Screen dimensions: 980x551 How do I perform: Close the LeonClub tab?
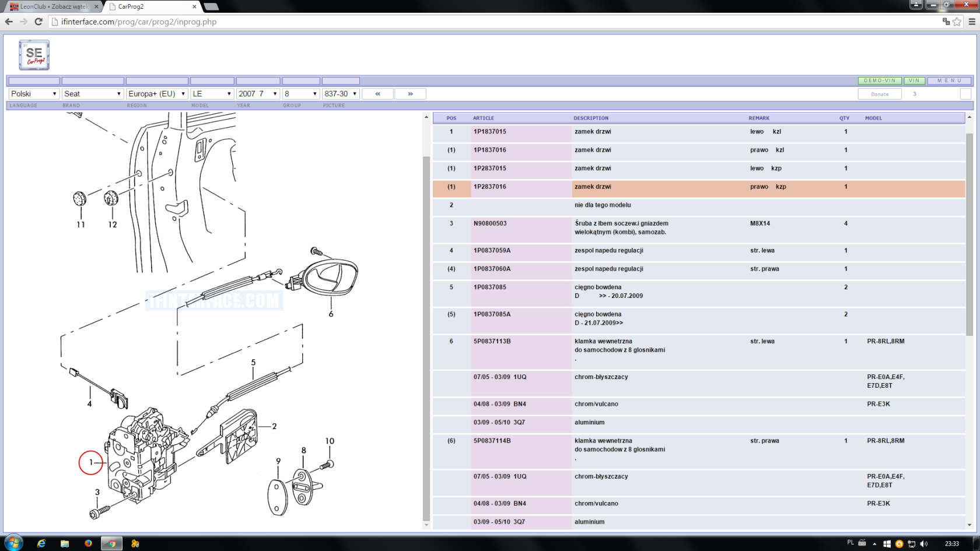pos(96,6)
